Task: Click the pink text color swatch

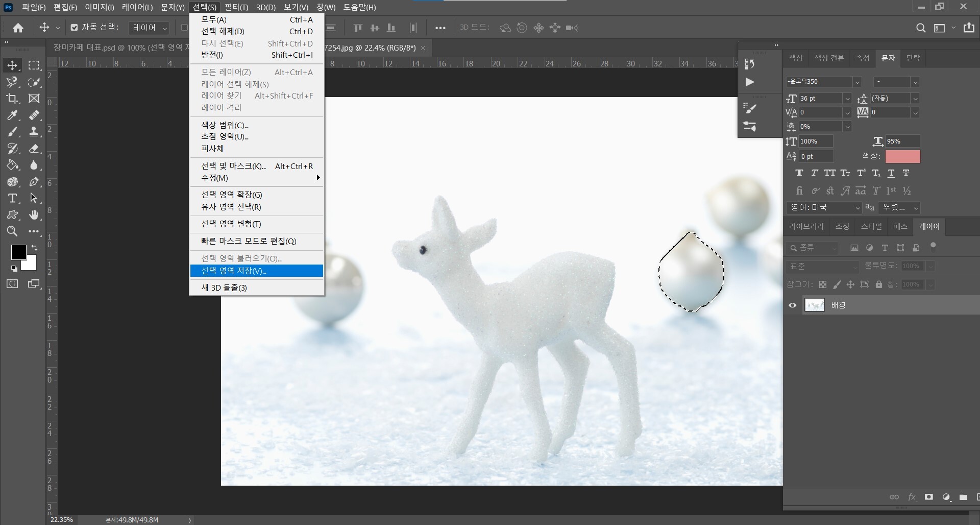Action: click(902, 156)
